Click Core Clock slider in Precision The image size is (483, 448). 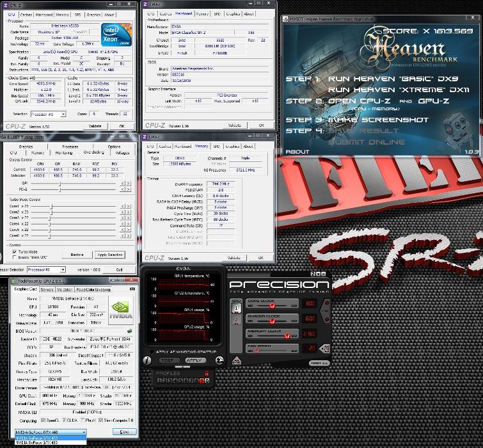[273, 305]
